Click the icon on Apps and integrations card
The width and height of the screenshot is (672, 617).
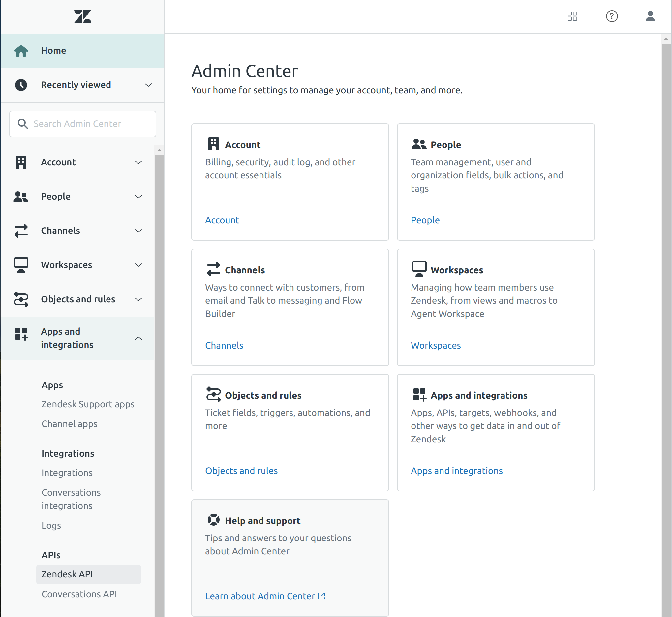(420, 395)
